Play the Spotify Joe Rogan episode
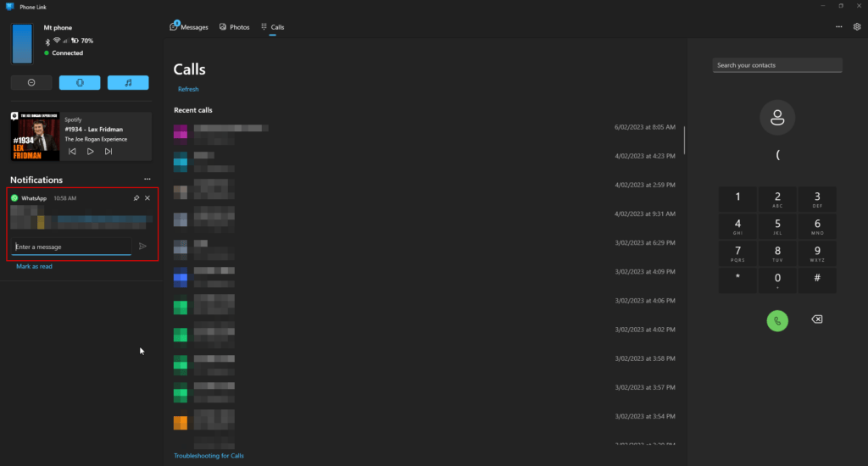Viewport: 868px width, 466px height. [90, 151]
